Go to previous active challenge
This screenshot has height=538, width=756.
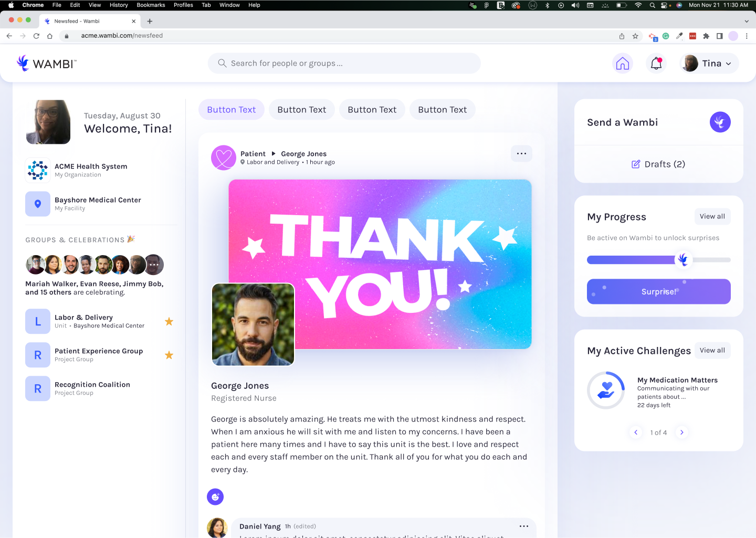tap(636, 432)
